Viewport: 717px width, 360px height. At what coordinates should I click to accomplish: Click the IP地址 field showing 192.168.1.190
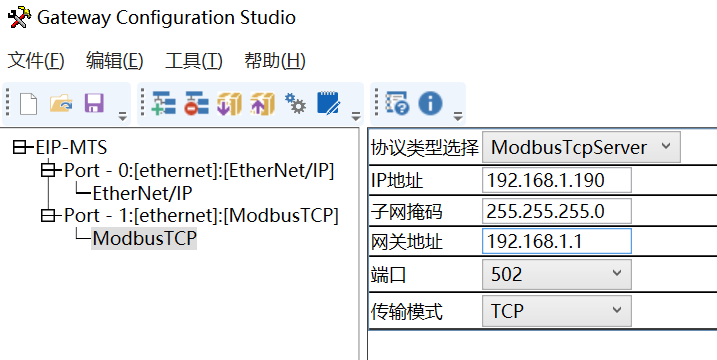(556, 180)
